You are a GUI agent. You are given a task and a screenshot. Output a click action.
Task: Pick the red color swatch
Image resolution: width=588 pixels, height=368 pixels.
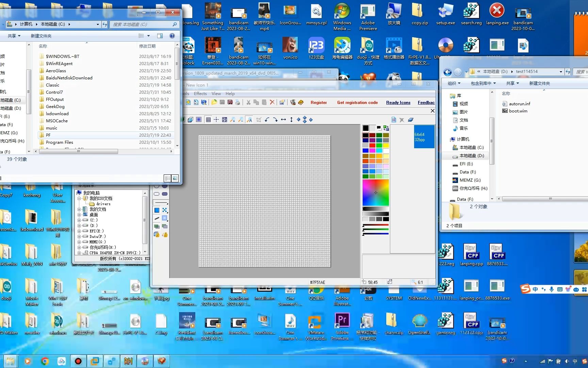click(x=372, y=145)
